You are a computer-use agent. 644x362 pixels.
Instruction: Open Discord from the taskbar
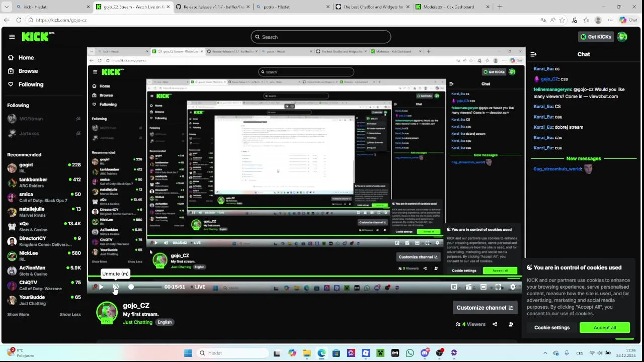(425, 353)
